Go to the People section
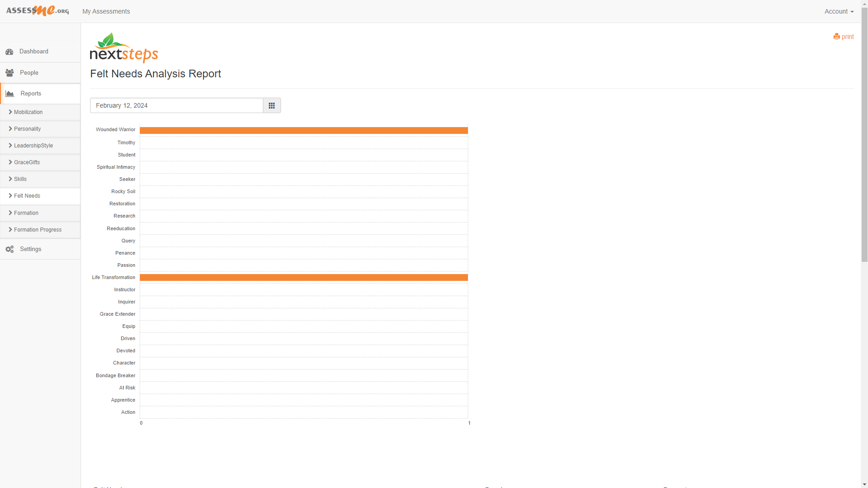 point(40,73)
